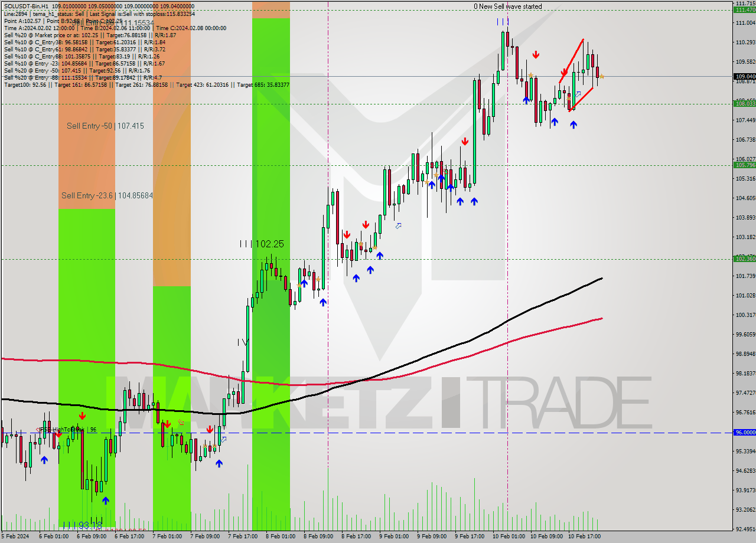The image size is (756, 543).
Task: Click the 'Target100: 92.56' targets line
Action: [146, 85]
